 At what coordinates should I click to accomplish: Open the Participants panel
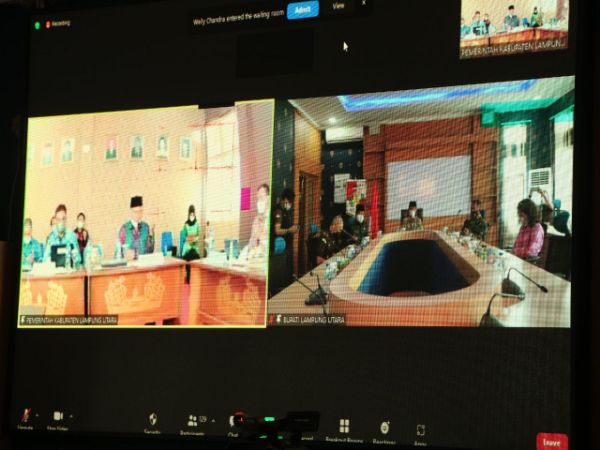(192, 424)
